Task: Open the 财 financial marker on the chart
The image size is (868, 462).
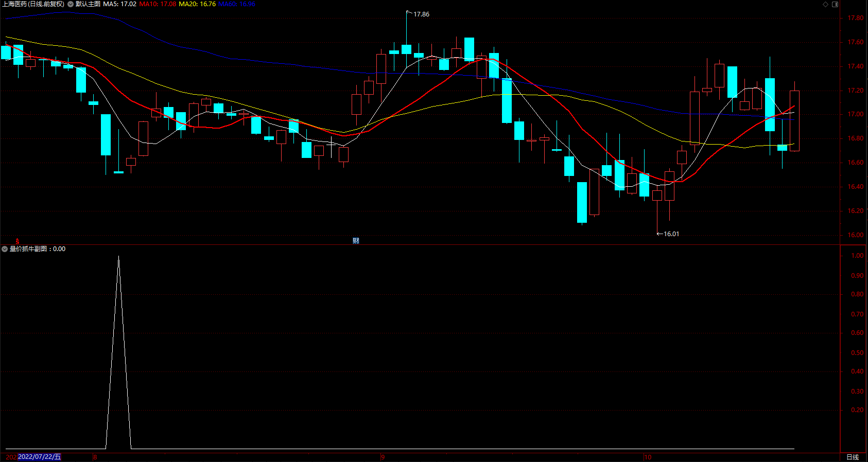Action: (x=356, y=241)
